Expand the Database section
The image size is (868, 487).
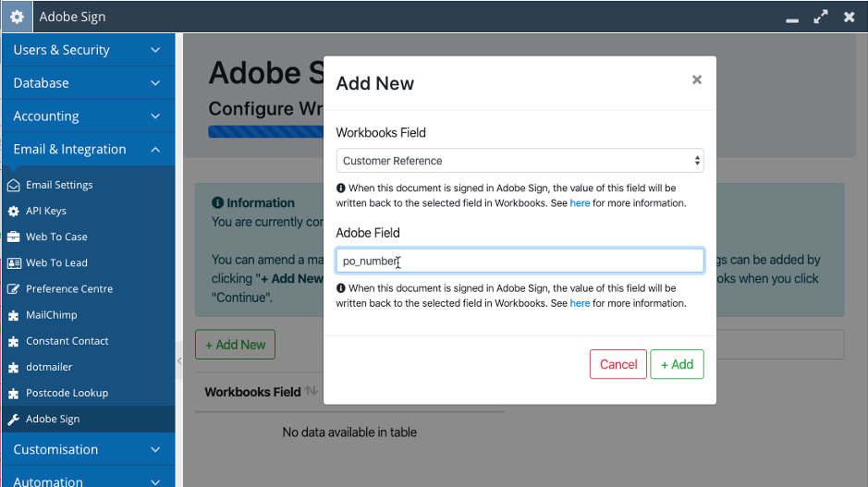pos(88,83)
